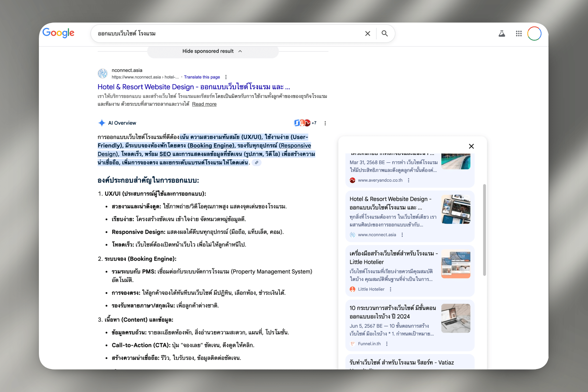Open more options for nconnect.asia result
The width and height of the screenshot is (588, 392).
(x=226, y=77)
